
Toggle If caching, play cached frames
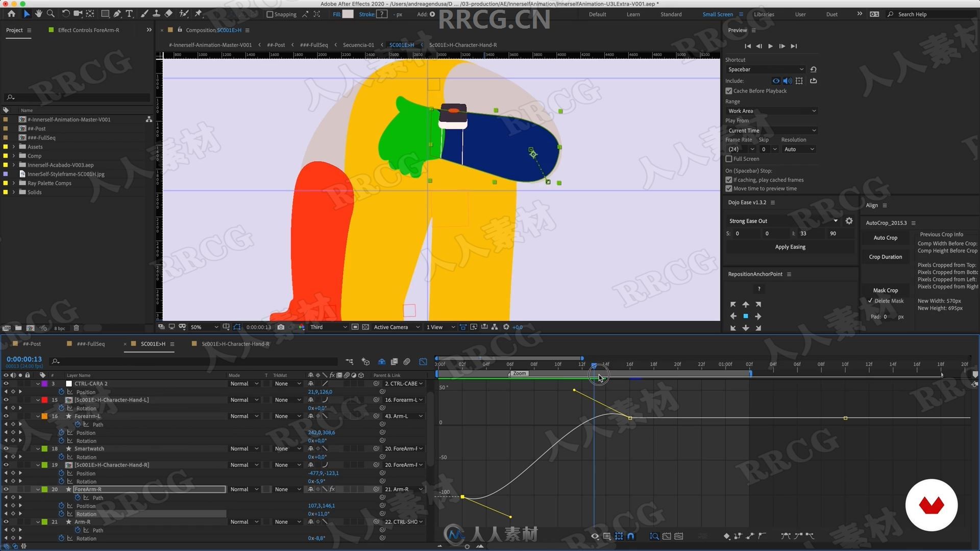pos(729,180)
